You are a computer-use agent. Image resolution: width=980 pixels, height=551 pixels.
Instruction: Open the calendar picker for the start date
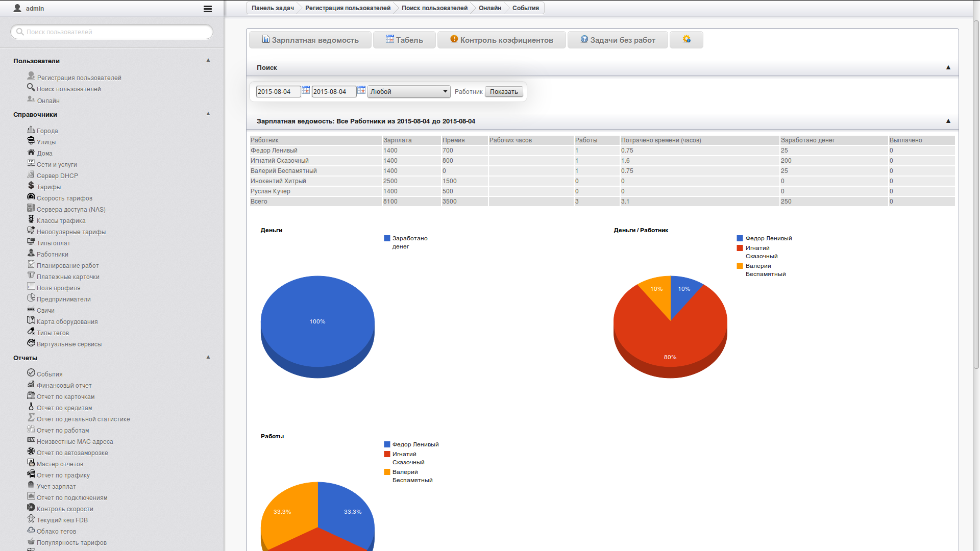point(306,90)
